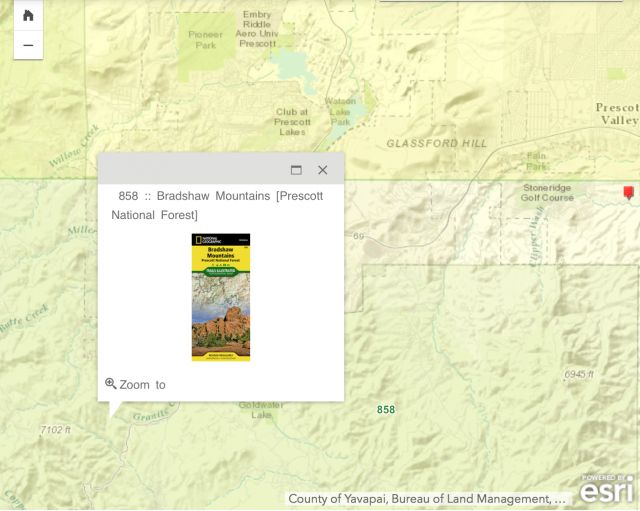This screenshot has width=640, height=511.
Task: Select Club at Prescott Lakes label
Action: (x=292, y=122)
